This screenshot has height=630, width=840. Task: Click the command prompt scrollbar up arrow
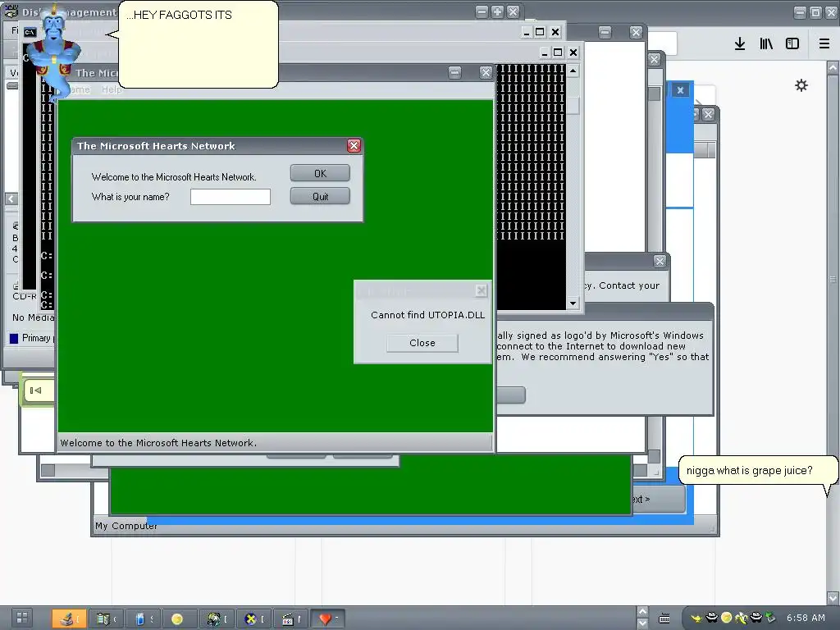(573, 71)
